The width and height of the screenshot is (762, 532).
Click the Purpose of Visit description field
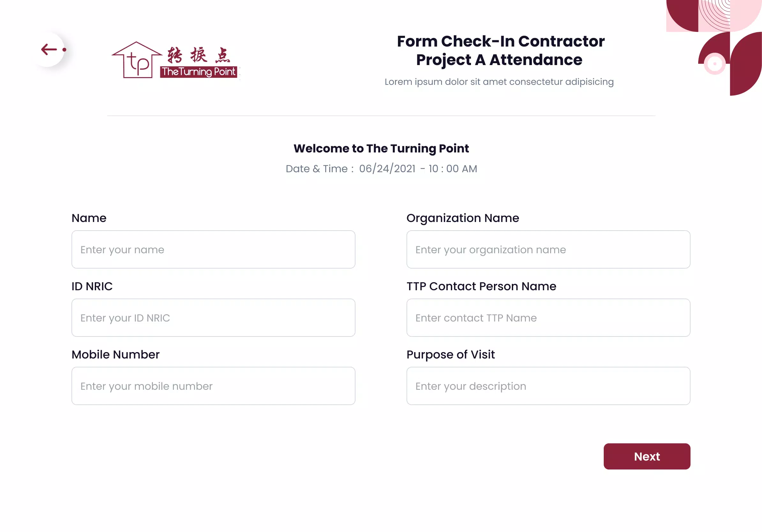click(x=548, y=386)
